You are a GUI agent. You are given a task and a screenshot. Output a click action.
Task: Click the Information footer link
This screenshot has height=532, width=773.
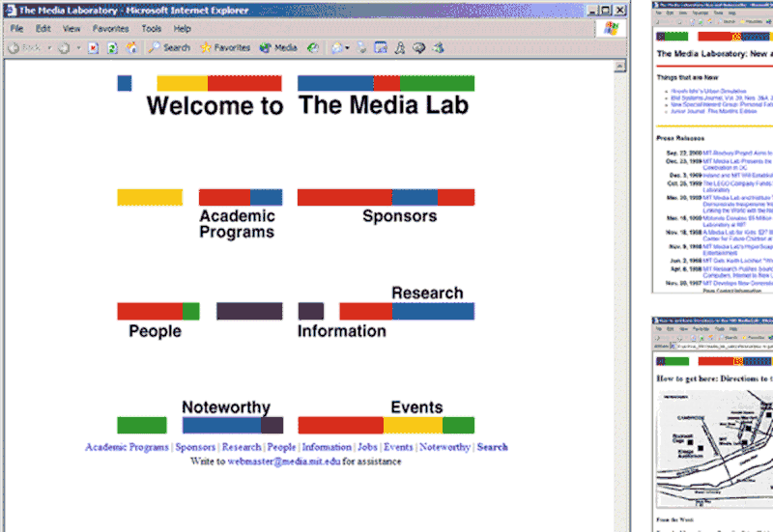(x=327, y=447)
